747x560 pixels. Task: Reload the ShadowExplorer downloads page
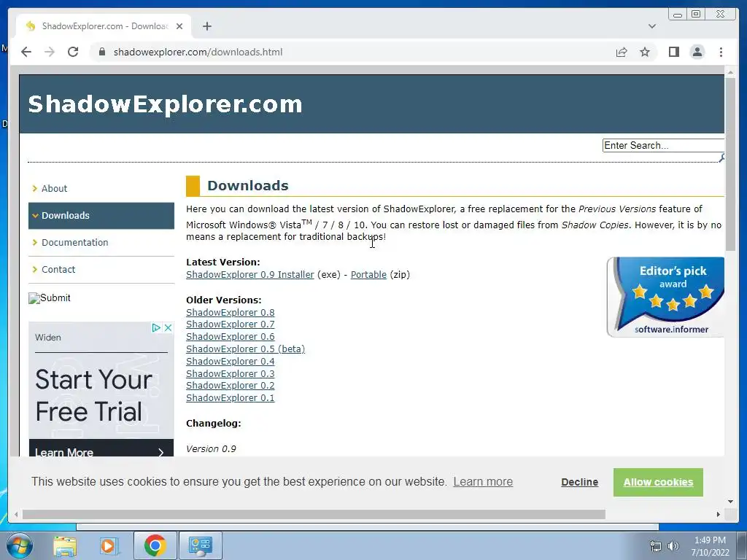pos(73,52)
